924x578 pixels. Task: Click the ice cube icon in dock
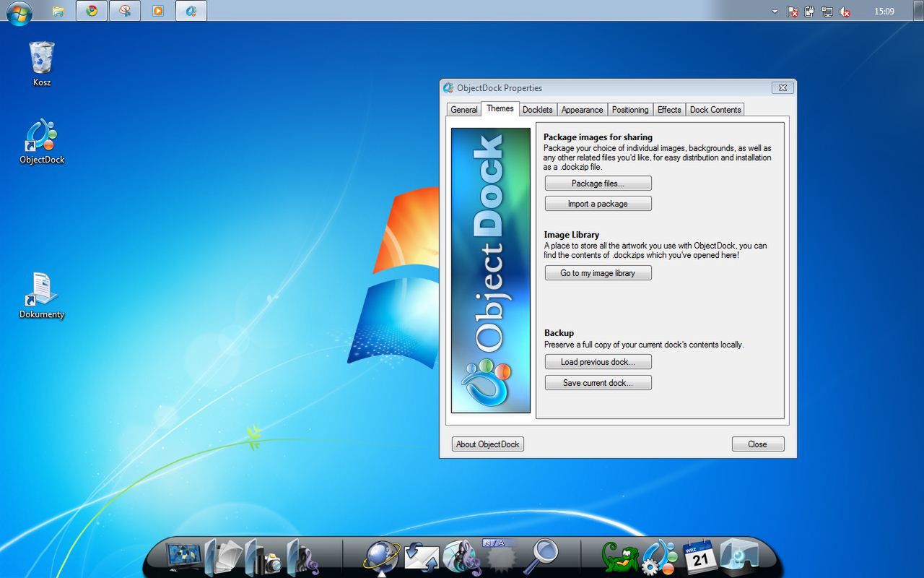tap(739, 556)
